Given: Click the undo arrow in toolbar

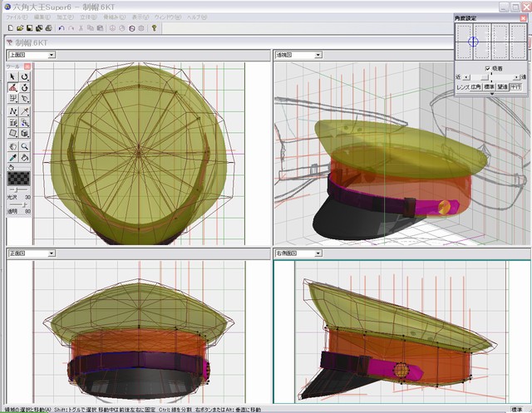Looking at the screenshot, I should pyautogui.click(x=61, y=27).
